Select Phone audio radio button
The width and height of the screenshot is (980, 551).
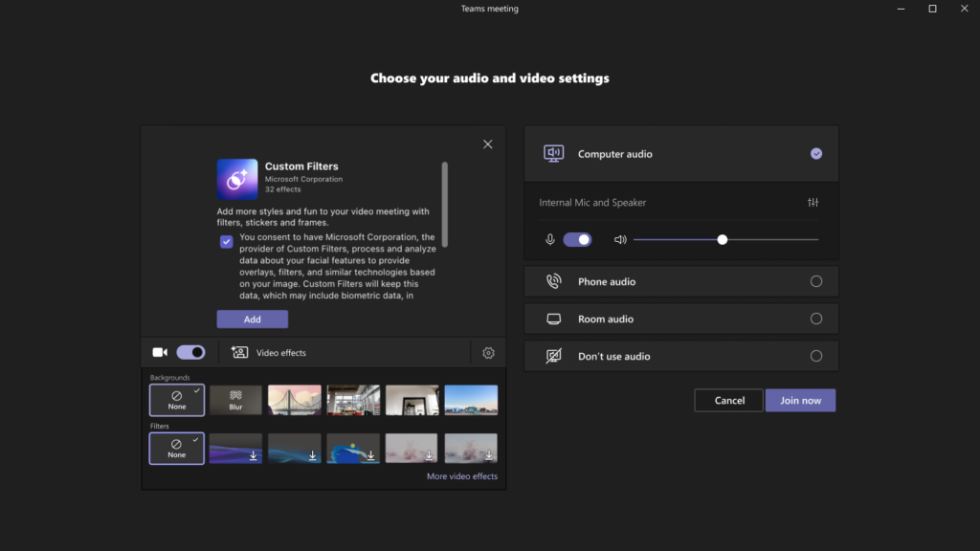tap(816, 281)
